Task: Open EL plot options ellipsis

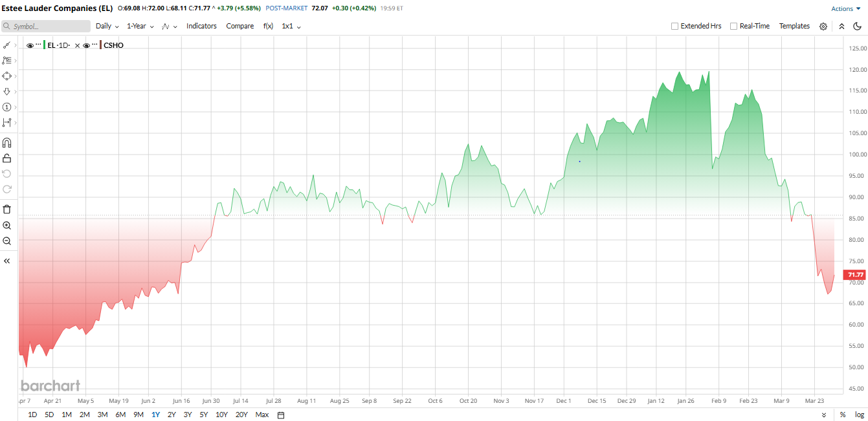Action: point(38,45)
